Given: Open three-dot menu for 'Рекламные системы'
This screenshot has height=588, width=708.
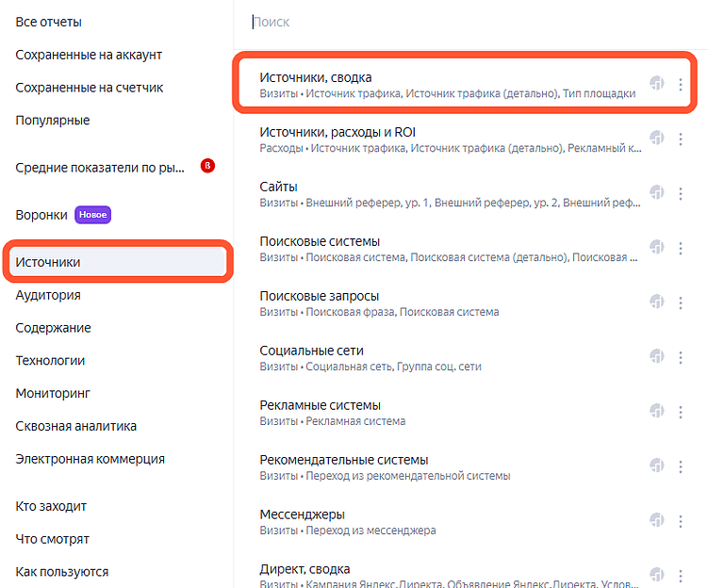Looking at the screenshot, I should 681,412.
